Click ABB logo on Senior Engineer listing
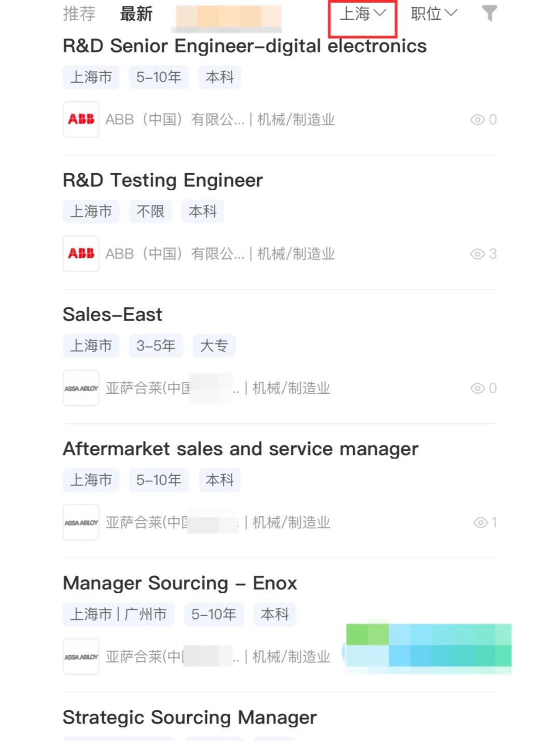 (81, 119)
